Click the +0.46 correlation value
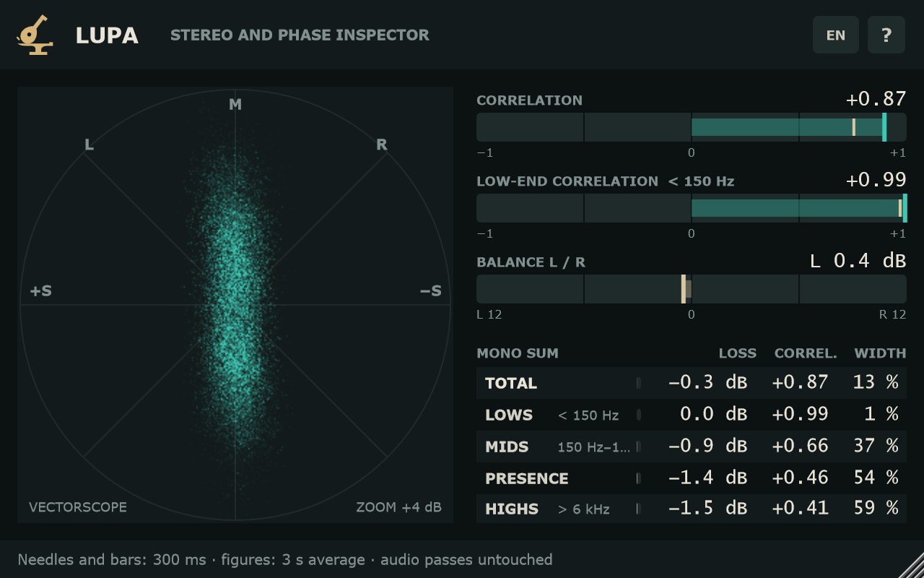 coord(800,478)
